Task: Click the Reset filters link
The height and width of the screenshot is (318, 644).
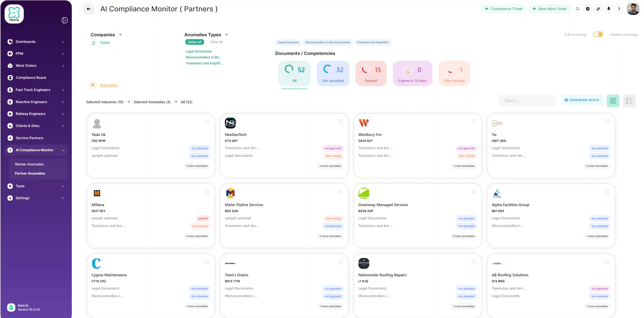Action: click(109, 85)
